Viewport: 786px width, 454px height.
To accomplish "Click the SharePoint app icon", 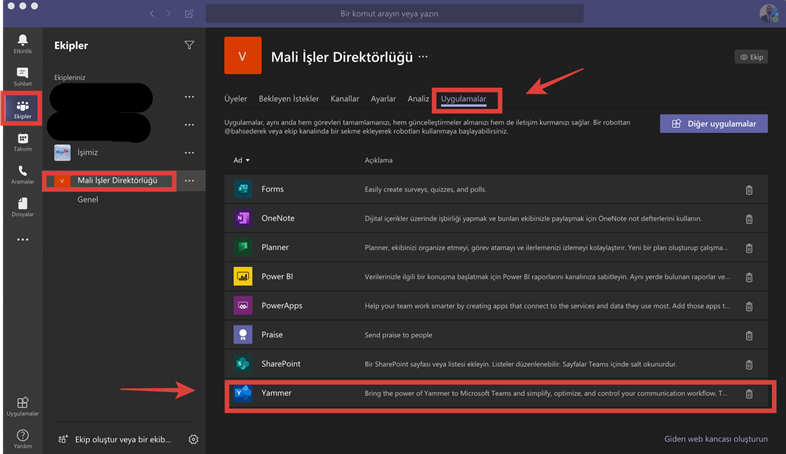I will tap(243, 363).
